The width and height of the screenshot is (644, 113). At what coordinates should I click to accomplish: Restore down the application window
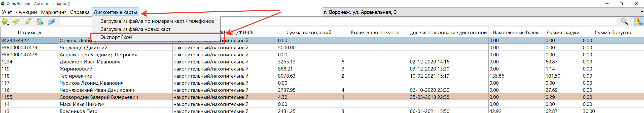(x=621, y=4)
